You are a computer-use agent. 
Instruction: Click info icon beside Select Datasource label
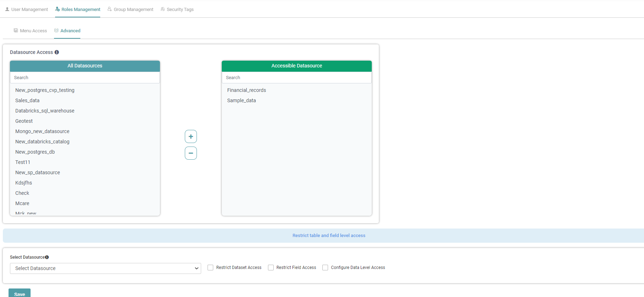point(47,257)
